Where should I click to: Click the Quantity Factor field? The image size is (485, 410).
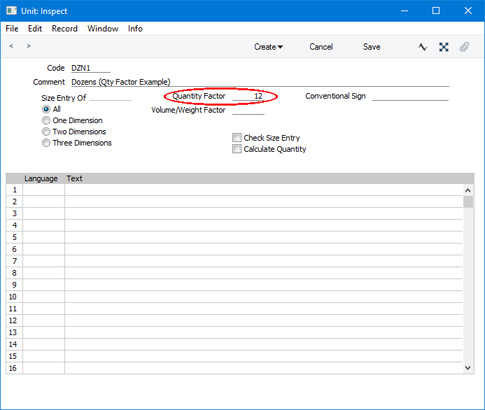(248, 96)
